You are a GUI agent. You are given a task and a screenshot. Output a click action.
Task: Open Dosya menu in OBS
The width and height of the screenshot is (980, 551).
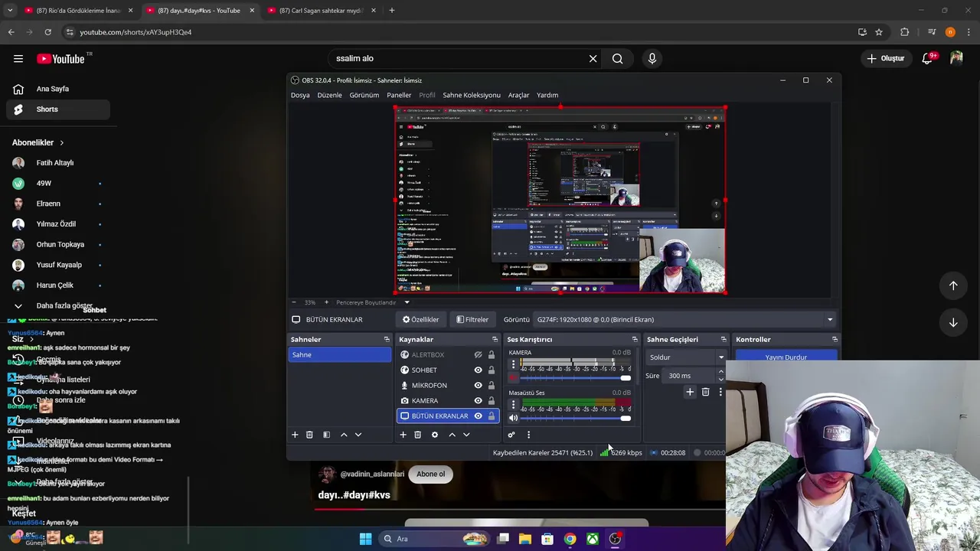pos(300,95)
